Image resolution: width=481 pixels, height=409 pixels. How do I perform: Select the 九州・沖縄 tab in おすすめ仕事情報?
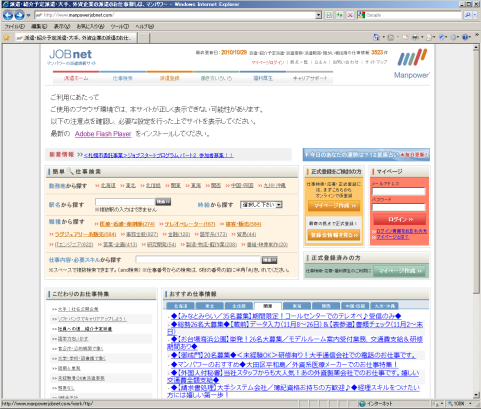pyautogui.click(x=384, y=306)
